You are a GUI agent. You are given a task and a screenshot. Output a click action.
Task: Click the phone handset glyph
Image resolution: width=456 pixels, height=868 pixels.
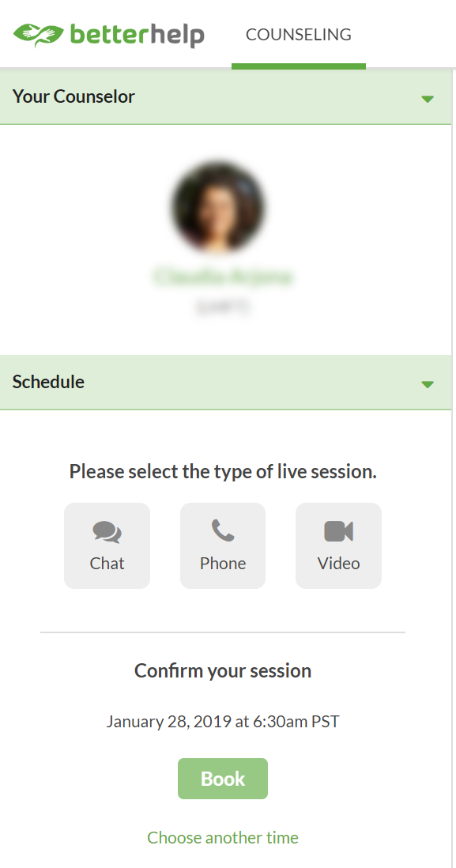point(222,530)
